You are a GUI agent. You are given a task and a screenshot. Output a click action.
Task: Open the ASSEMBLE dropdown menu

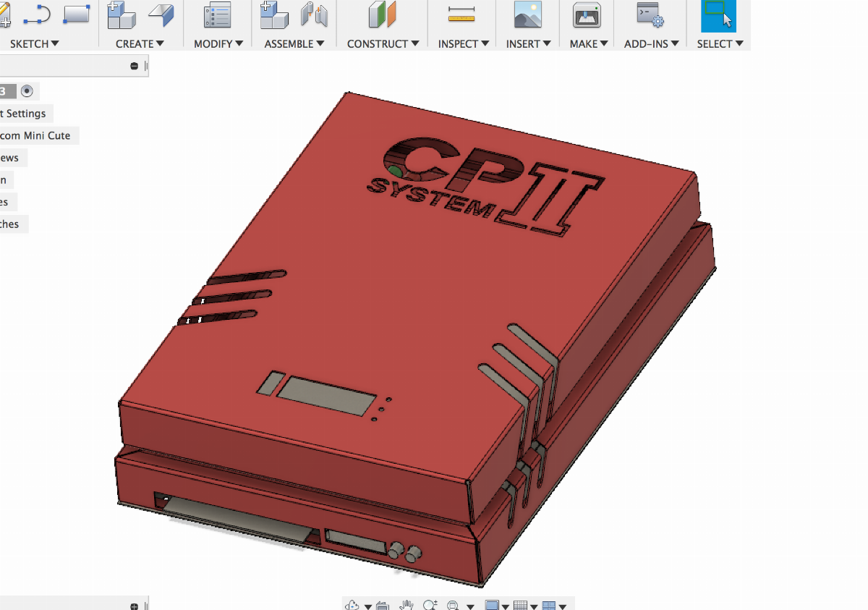coord(294,44)
